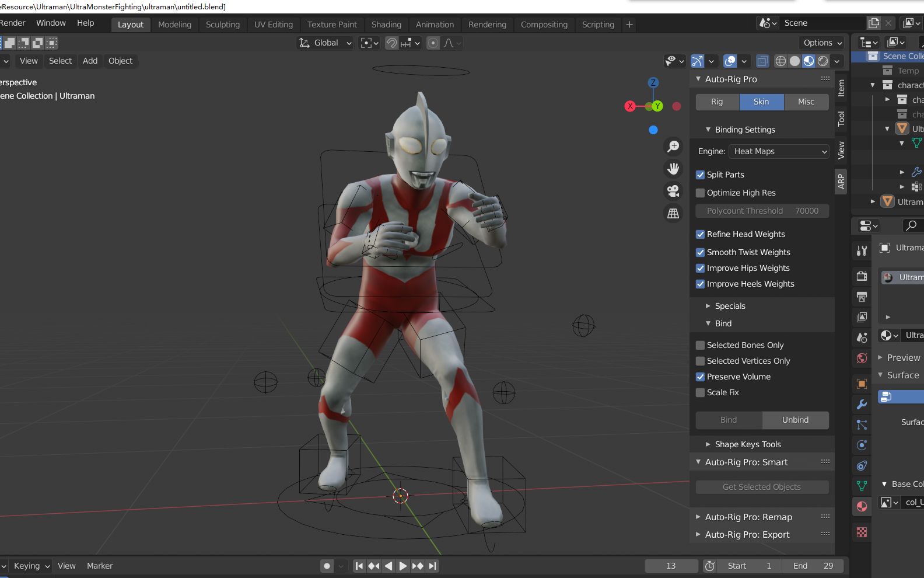Screen dimensions: 924x578
Task: Open the Tool properties tab icon
Action: tap(862, 250)
